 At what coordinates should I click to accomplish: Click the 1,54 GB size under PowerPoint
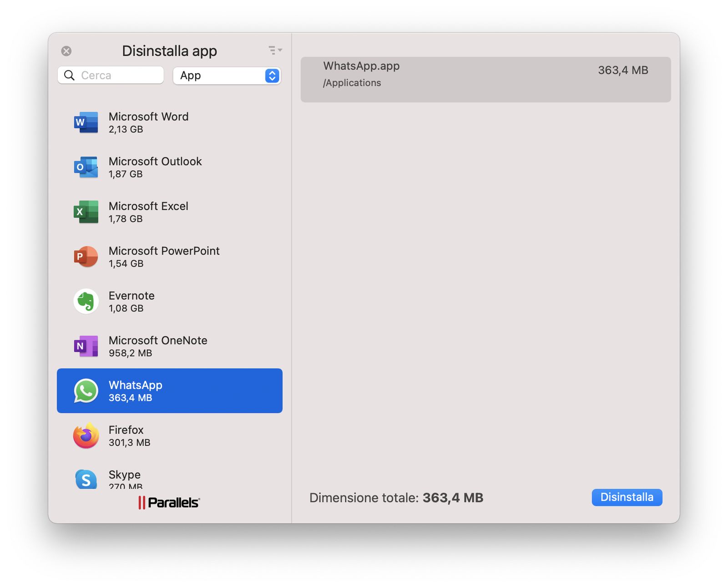[126, 264]
